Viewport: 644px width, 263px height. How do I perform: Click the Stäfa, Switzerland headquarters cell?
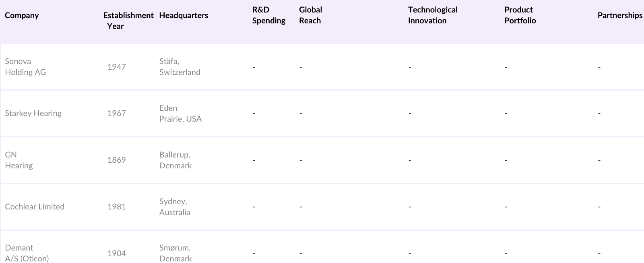coord(180,67)
